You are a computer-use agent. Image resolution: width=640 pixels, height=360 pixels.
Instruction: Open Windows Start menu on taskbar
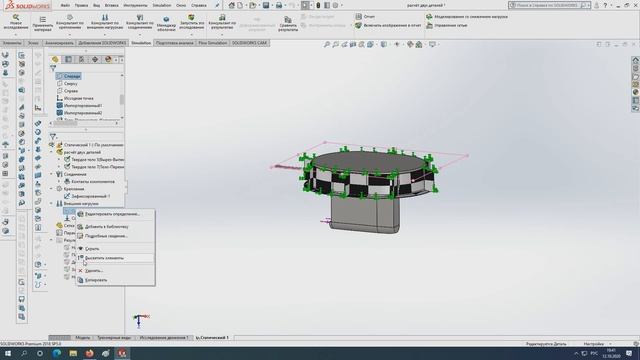pyautogui.click(x=8, y=353)
